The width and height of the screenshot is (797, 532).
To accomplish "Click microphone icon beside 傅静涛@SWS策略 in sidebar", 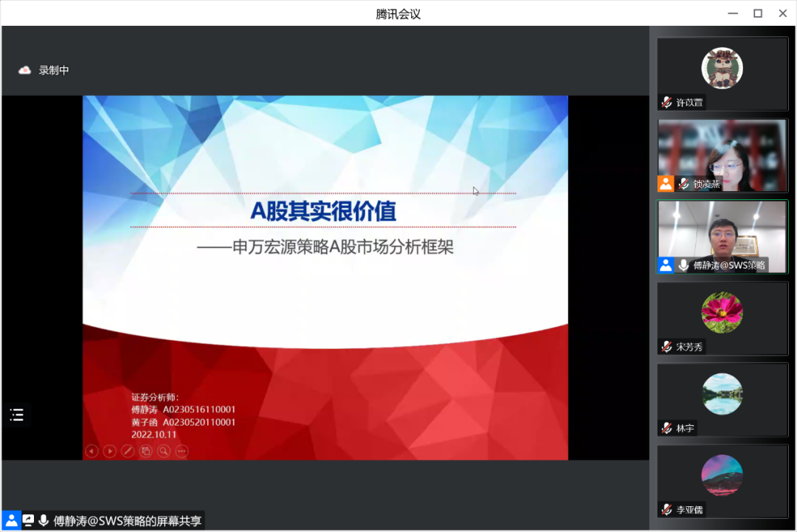I will (683, 265).
